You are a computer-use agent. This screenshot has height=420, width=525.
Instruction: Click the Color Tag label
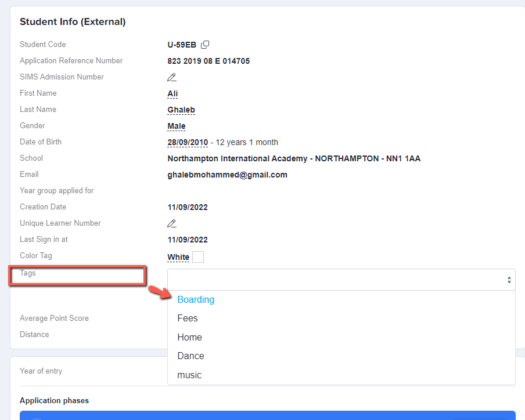(x=36, y=256)
